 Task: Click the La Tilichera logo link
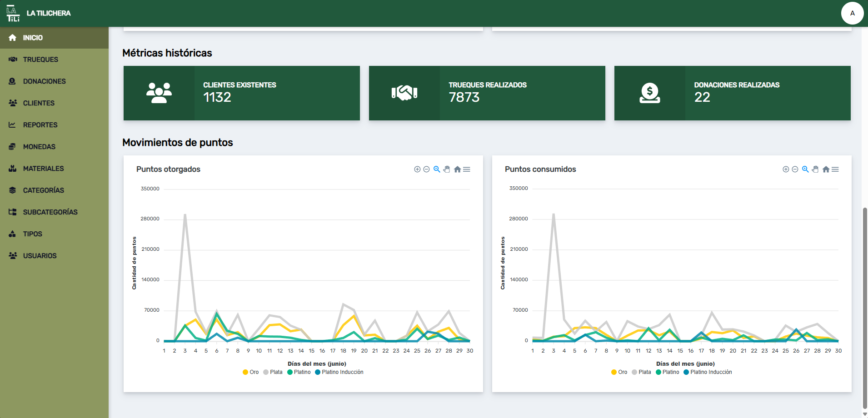39,13
